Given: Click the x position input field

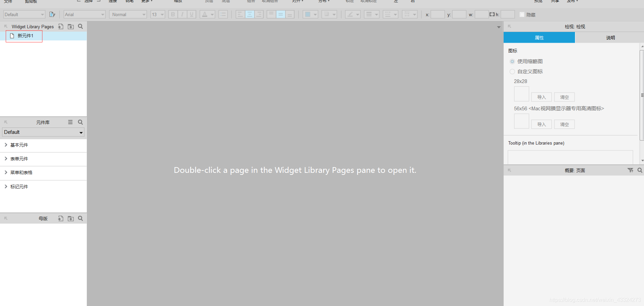Looking at the screenshot, I should point(438,14).
